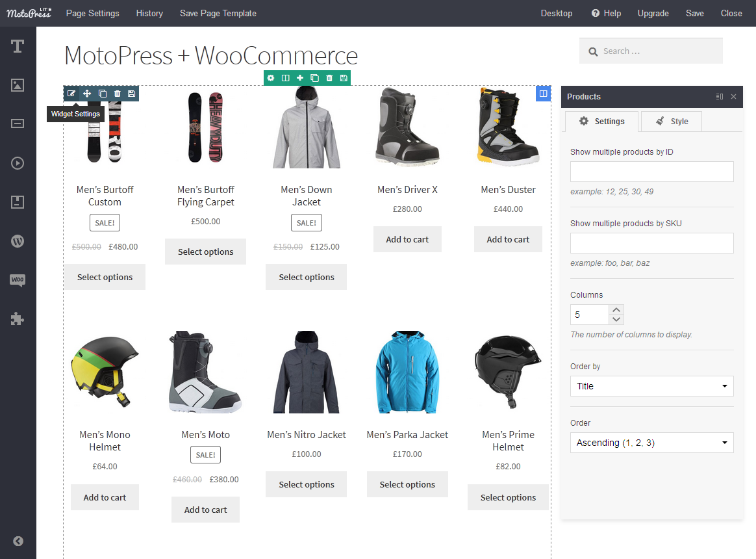This screenshot has width=756, height=559.
Task: Click into the Columns number field
Action: point(590,315)
